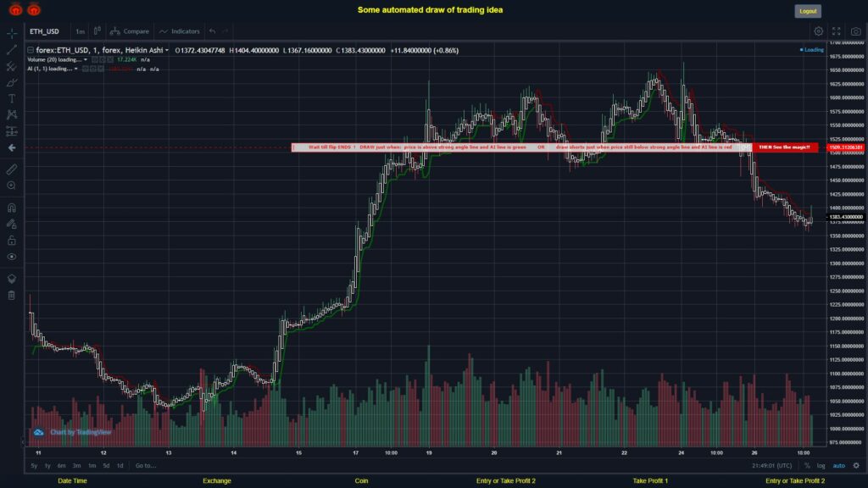
Task: Click the red price label 1509 on axis
Action: [846, 147]
